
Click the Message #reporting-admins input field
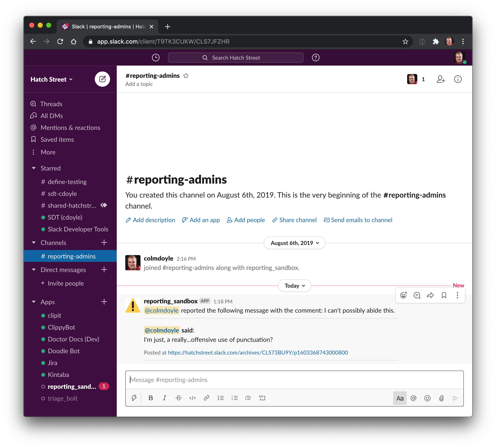click(294, 380)
